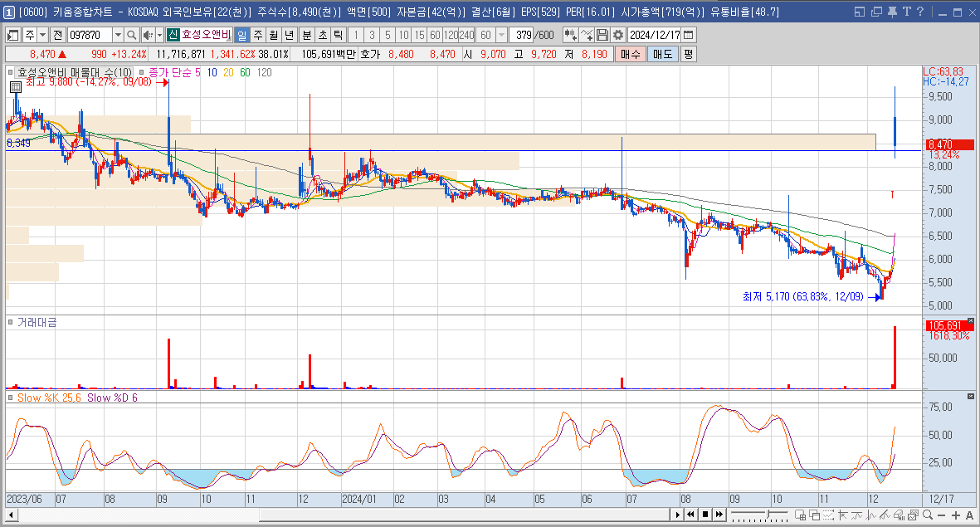The width and height of the screenshot is (980, 527).
Task: Click the dashed range chart icon
Action: 828,515
